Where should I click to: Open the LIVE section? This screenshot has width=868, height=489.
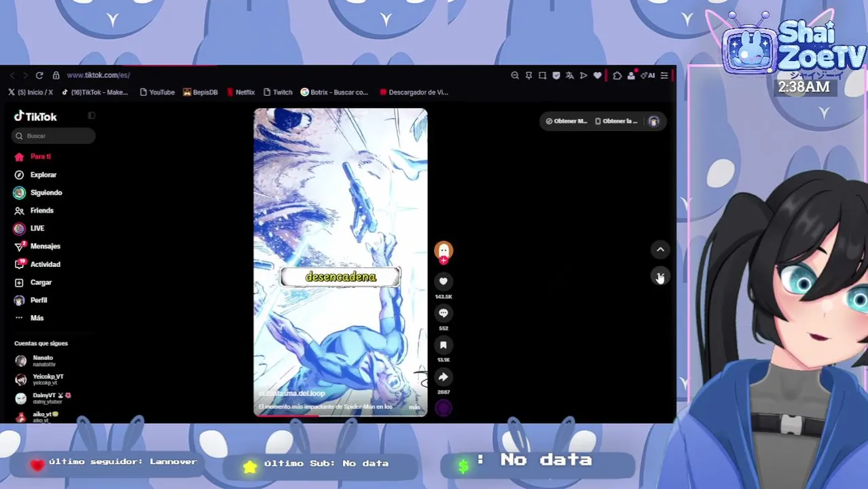(x=29, y=229)
